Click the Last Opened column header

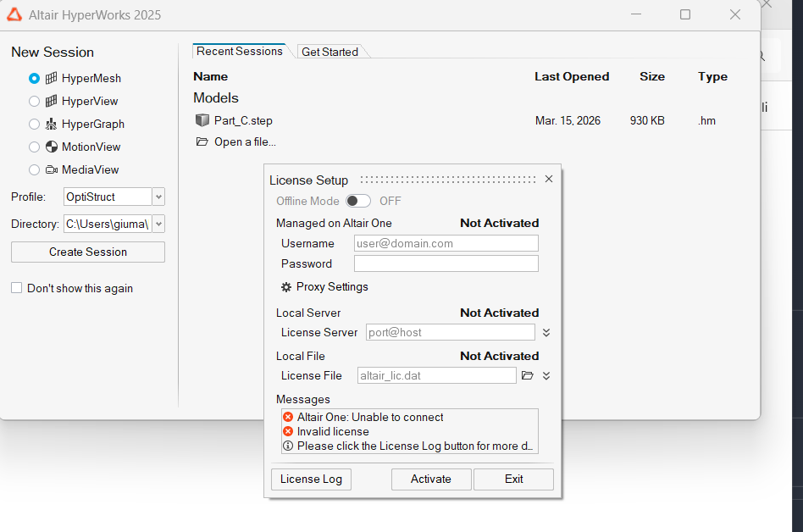[x=572, y=76]
